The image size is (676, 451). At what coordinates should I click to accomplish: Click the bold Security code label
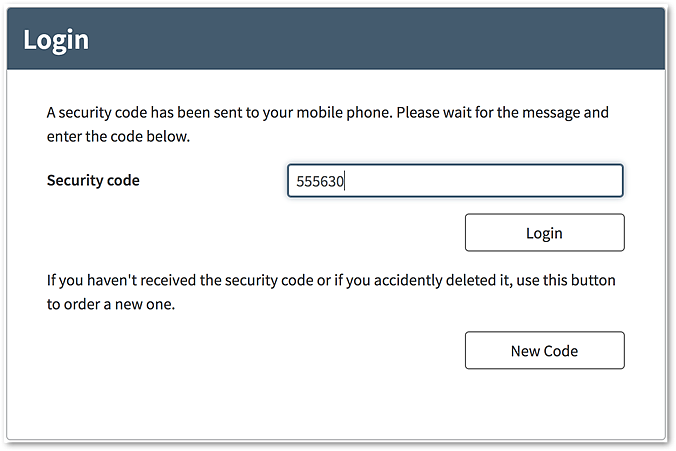point(93,181)
